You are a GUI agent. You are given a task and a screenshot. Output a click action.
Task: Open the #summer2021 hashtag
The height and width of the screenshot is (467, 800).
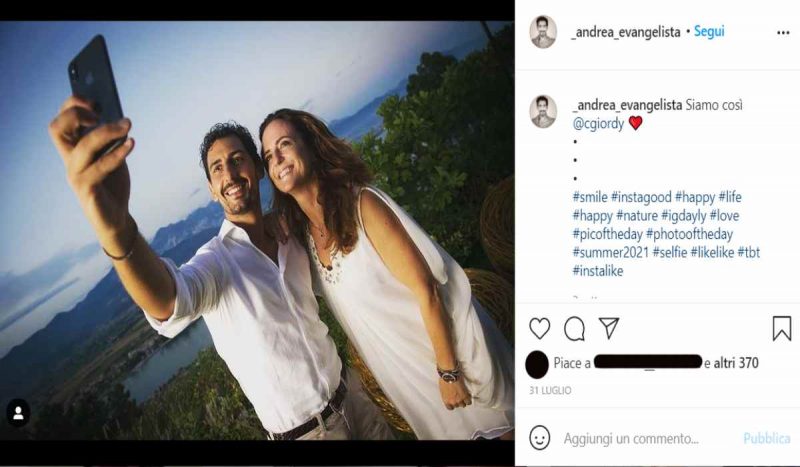(610, 252)
